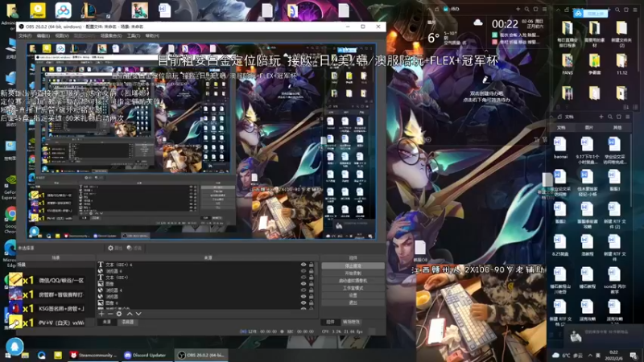Open Steamcommunity window from the taskbar
644x362 pixels.
(x=94, y=356)
